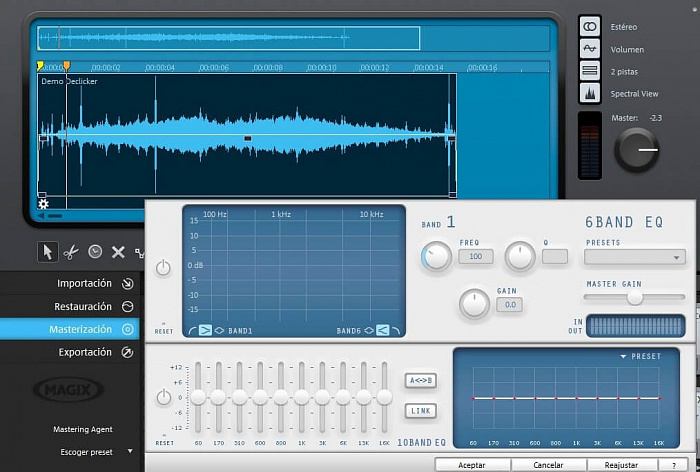Click the GAIN value field showing 0.0
This screenshot has height=472, width=700.
tap(510, 305)
